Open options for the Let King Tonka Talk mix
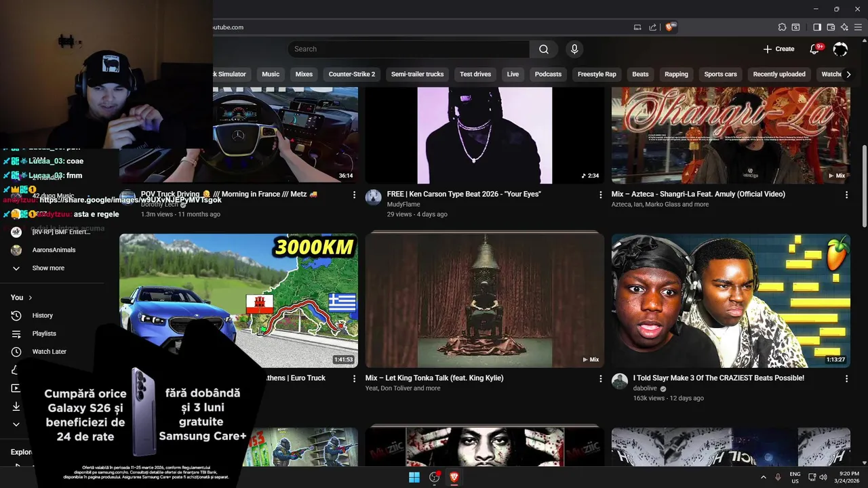 (x=600, y=379)
